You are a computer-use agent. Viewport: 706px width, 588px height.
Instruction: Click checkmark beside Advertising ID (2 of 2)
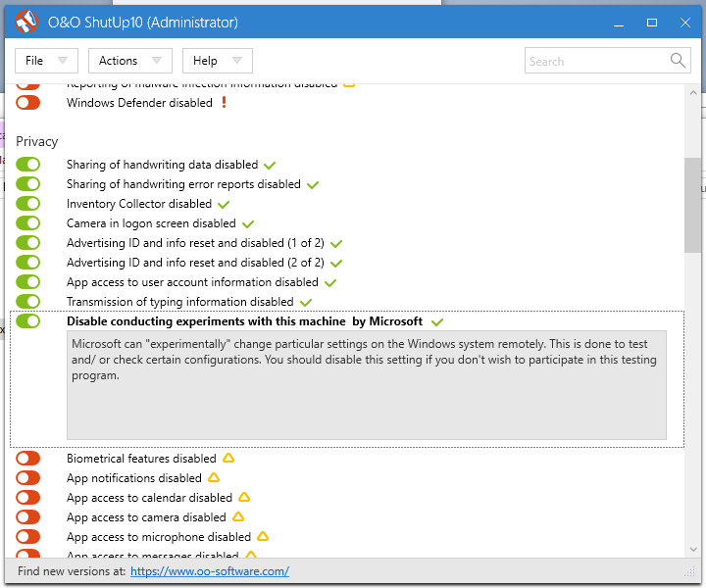tap(336, 263)
